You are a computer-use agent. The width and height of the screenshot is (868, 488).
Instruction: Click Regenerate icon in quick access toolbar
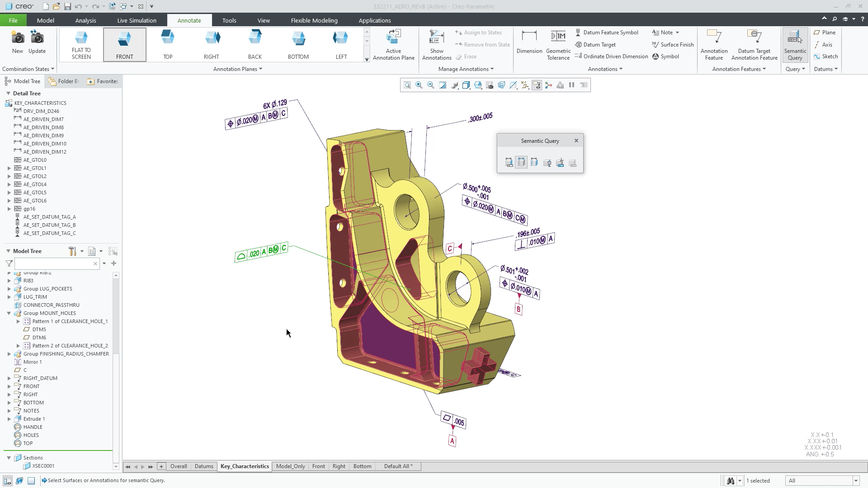[112, 6]
